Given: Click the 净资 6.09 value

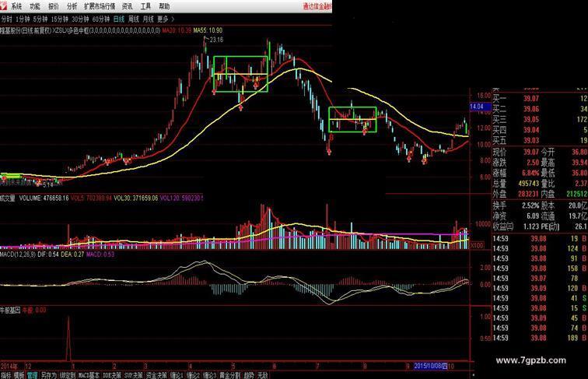Looking at the screenshot, I should pos(533,216).
